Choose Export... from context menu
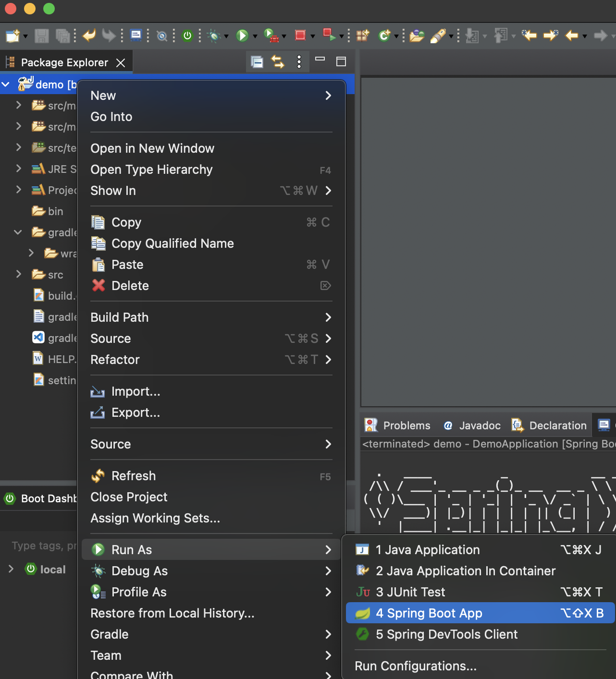The image size is (616, 679). click(211, 412)
